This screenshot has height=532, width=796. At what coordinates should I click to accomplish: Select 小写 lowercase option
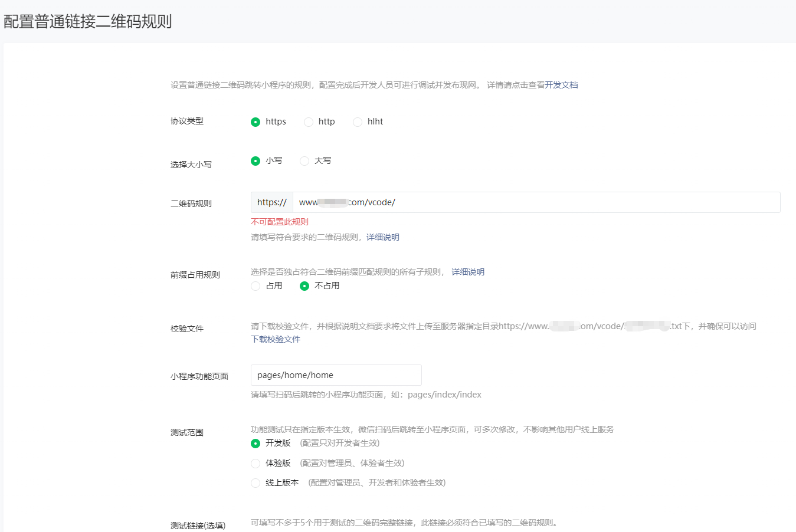click(x=255, y=161)
